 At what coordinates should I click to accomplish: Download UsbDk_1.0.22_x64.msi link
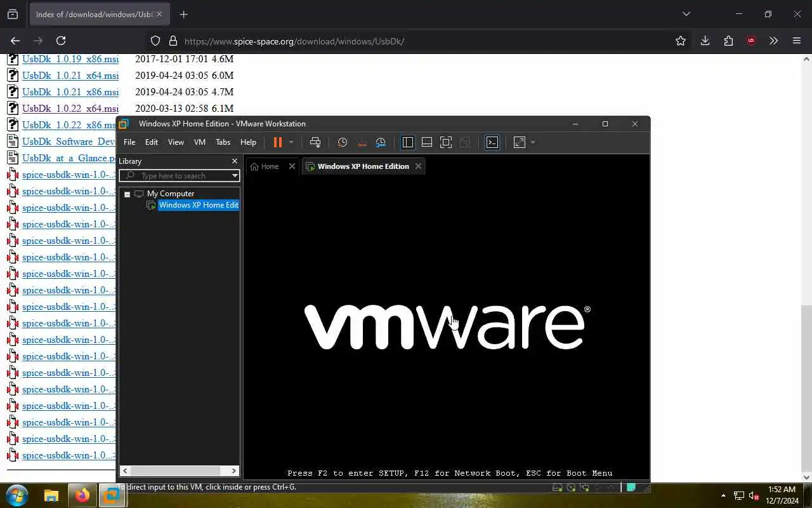(x=70, y=109)
